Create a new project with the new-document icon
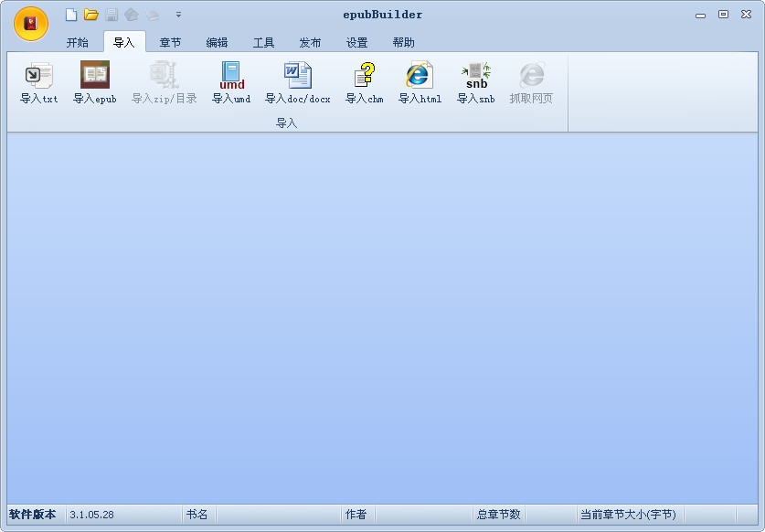Screen dimensions: 765x532 (x=70, y=15)
